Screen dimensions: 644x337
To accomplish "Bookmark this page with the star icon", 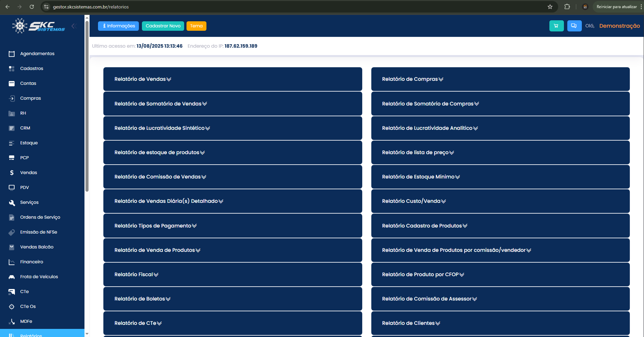I will (550, 7).
